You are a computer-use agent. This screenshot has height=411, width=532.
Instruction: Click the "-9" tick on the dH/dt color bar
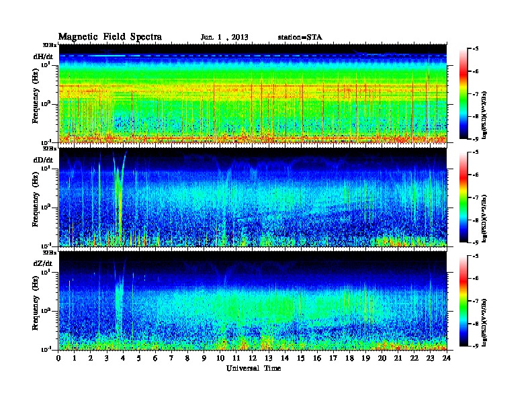coord(476,139)
